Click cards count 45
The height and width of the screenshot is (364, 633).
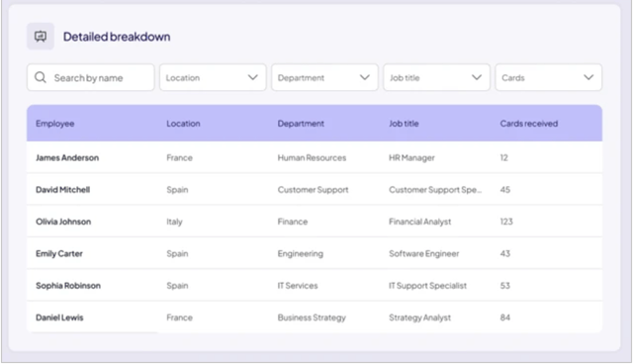(x=505, y=190)
